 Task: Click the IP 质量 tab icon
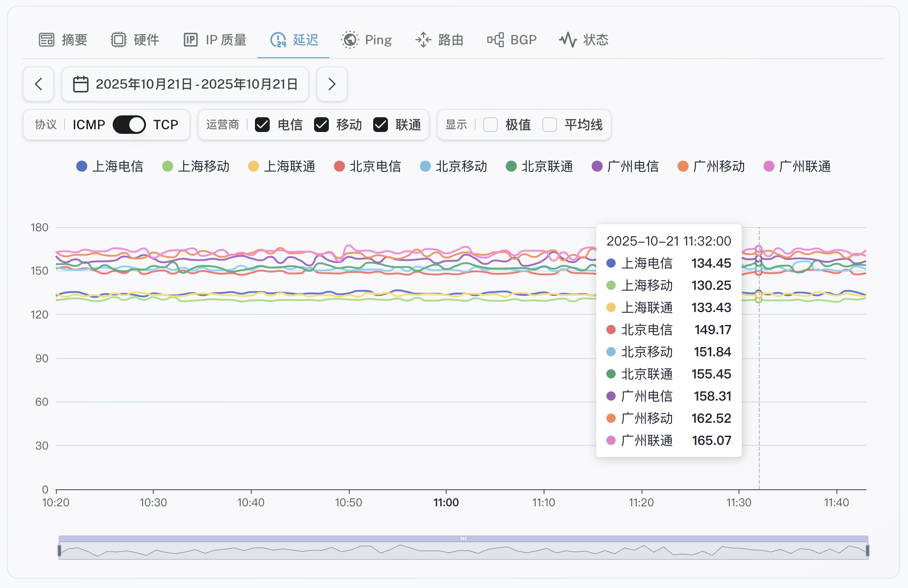pos(191,40)
